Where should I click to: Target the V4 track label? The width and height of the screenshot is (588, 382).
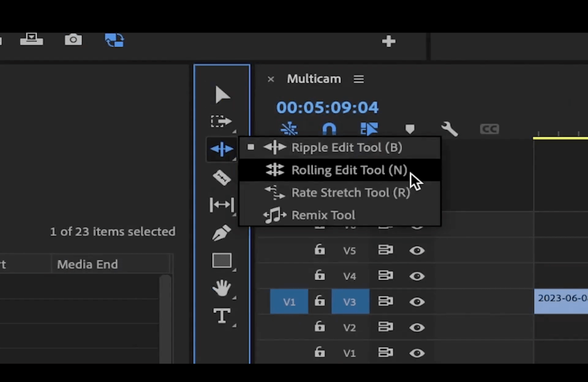[x=349, y=276]
